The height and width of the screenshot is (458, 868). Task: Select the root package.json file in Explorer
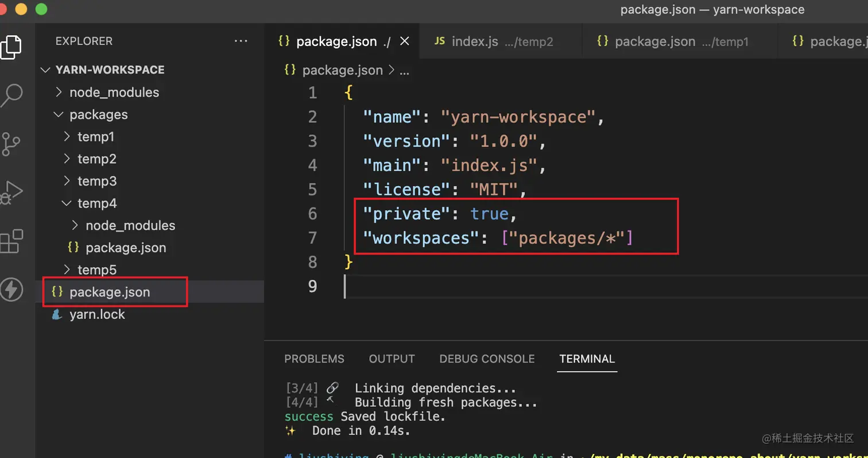click(110, 292)
